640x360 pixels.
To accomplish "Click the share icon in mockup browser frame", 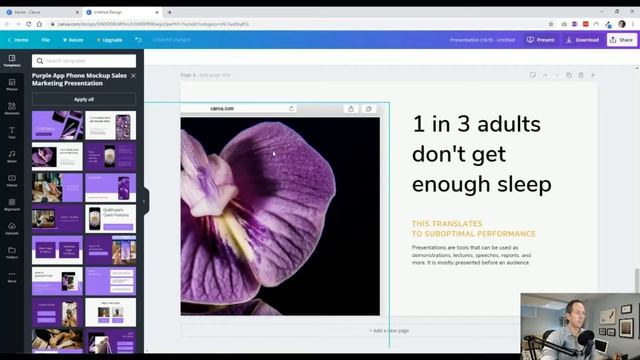I will coord(351,109).
